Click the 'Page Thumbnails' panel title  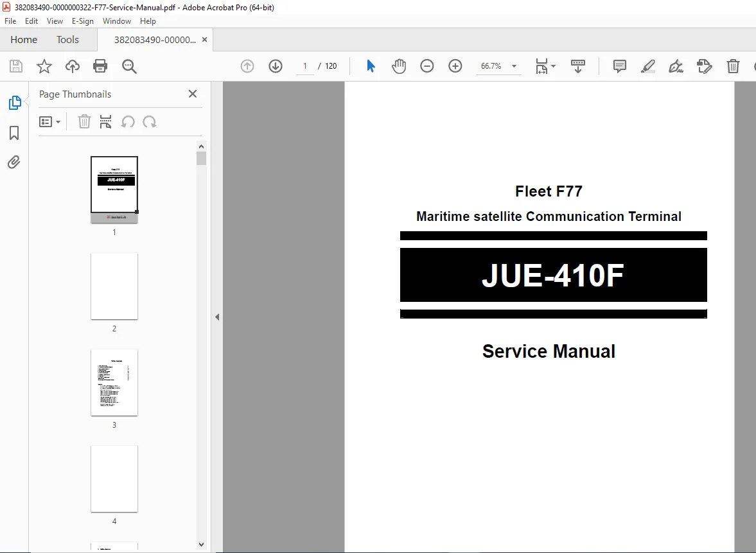pyautogui.click(x=75, y=94)
